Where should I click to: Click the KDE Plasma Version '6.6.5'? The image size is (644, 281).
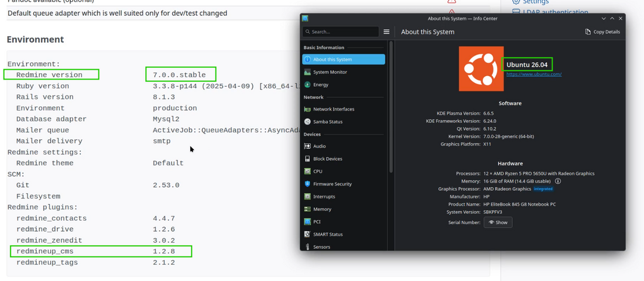(489, 114)
